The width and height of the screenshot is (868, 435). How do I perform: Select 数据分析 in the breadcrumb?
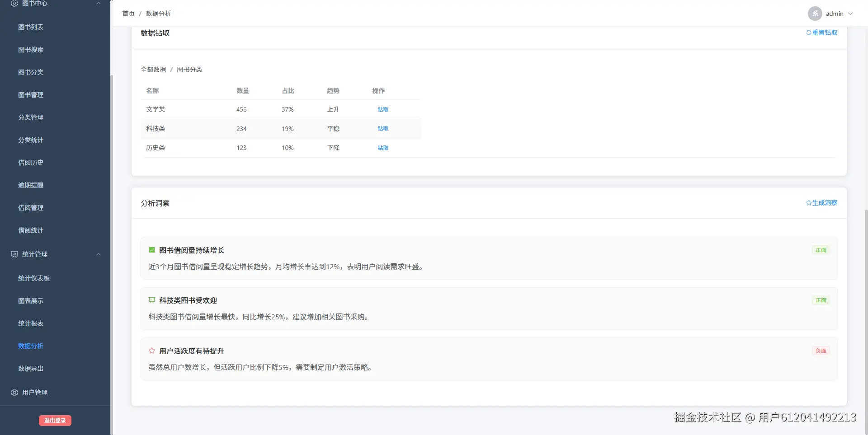159,14
